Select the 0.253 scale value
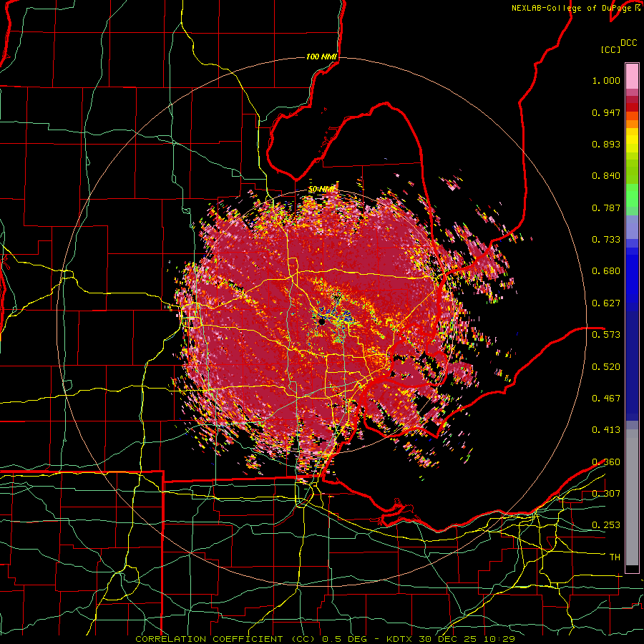The image size is (644, 644). tap(606, 525)
